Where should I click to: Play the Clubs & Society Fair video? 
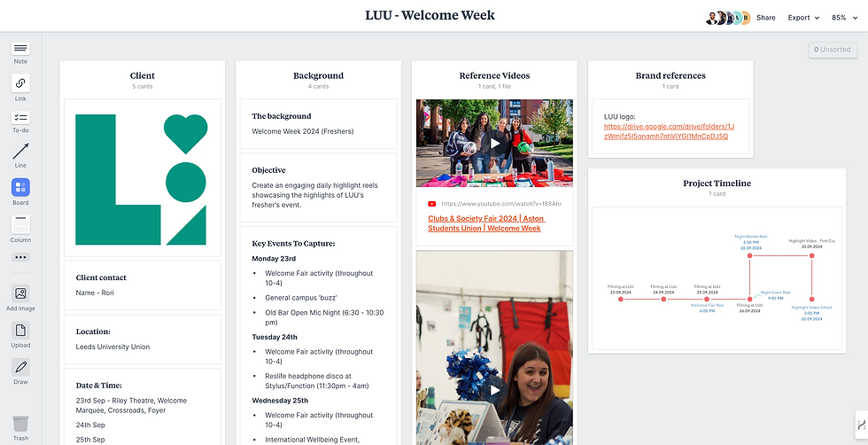pyautogui.click(x=494, y=144)
